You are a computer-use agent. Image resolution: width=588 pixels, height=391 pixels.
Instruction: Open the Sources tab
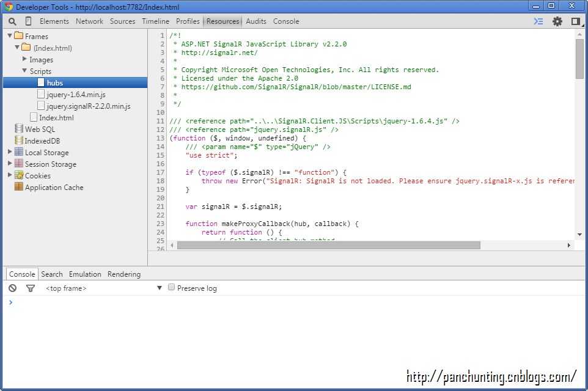tap(123, 21)
